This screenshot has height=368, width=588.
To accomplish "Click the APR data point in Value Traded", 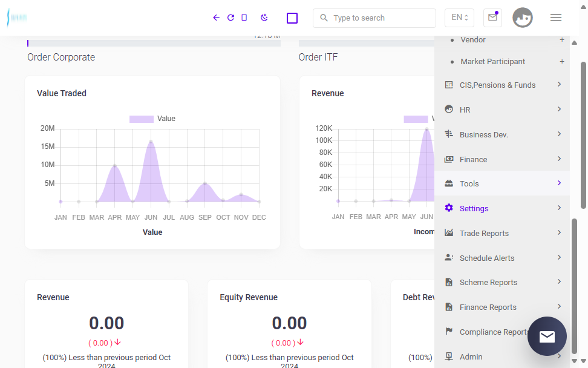I will (115, 165).
